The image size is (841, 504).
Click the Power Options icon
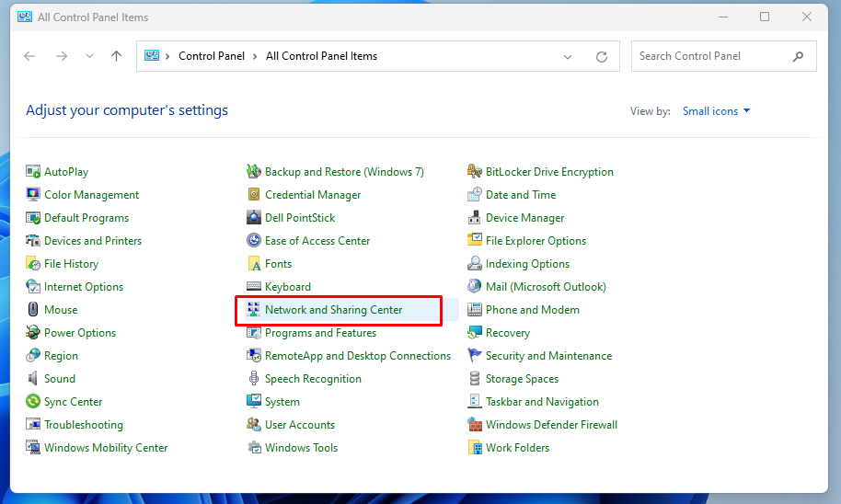click(x=34, y=333)
